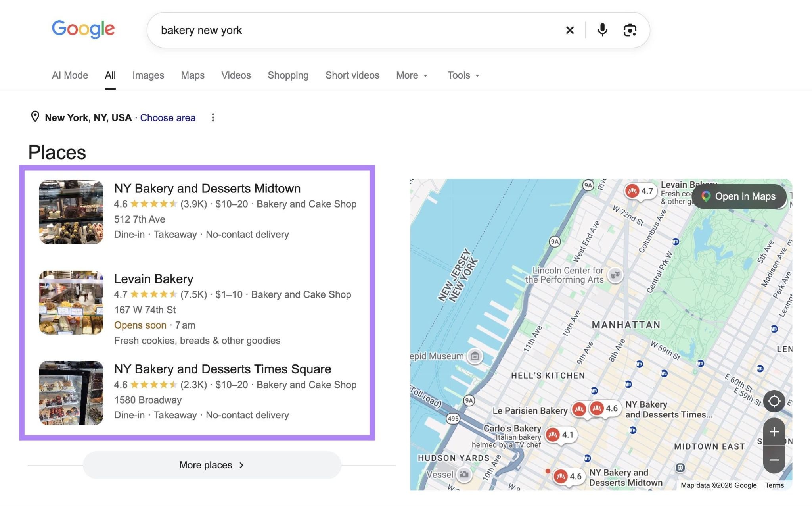Expand the Tools dropdown
This screenshot has width=812, height=506.
(x=463, y=75)
